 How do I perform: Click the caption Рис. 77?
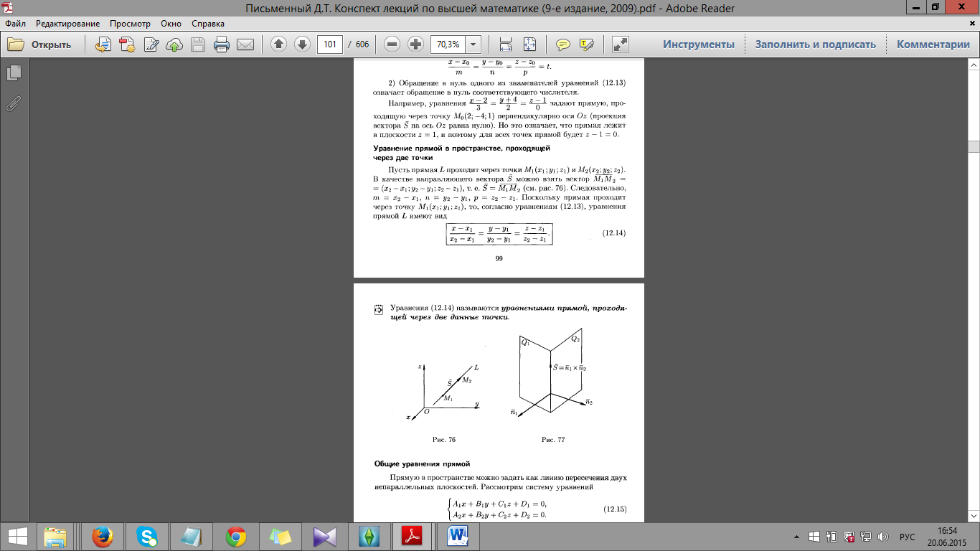pos(553,439)
